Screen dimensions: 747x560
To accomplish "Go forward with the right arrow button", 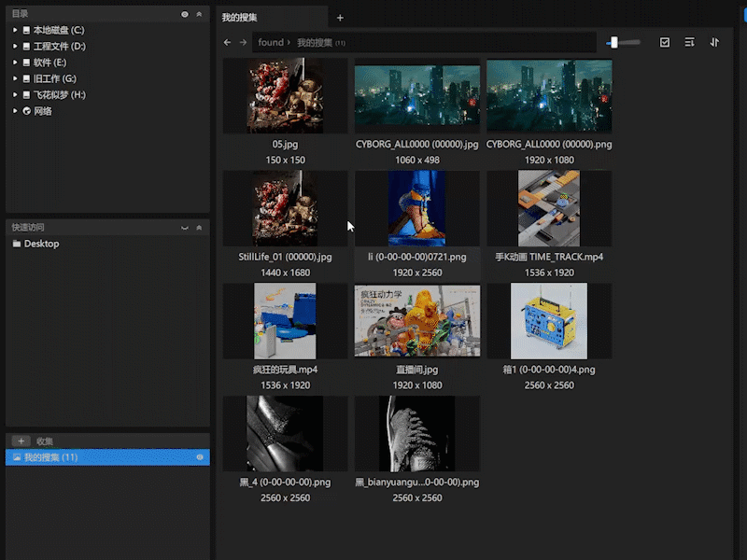I will [243, 42].
